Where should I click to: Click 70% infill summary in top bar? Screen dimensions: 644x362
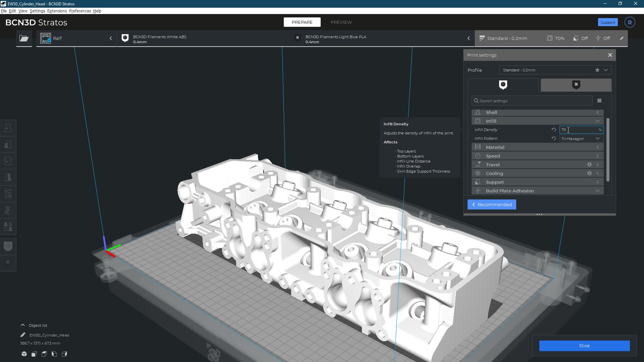(556, 38)
